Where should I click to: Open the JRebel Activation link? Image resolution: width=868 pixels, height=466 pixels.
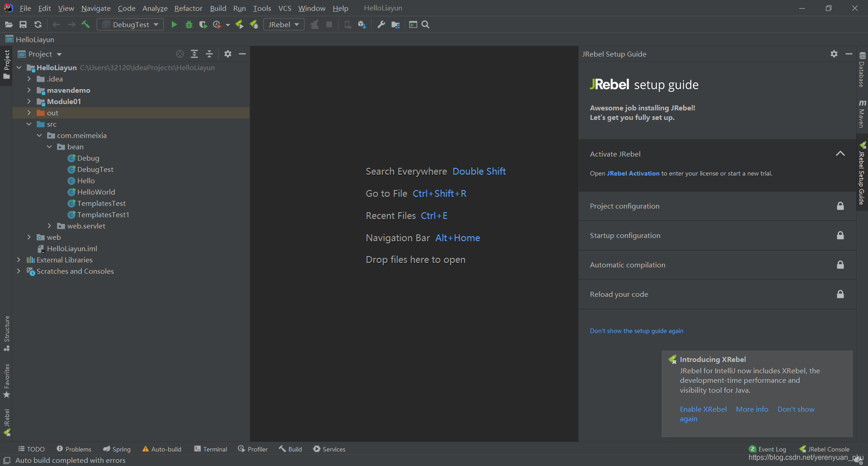[x=633, y=173]
